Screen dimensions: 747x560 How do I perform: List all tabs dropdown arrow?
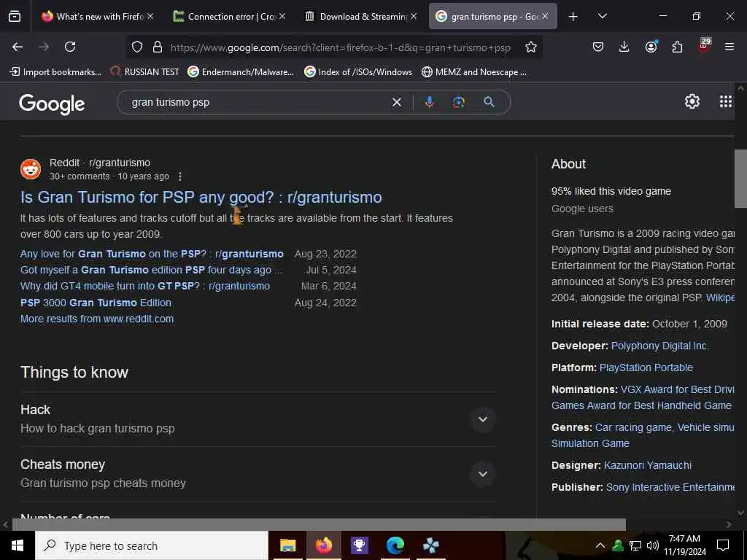click(602, 16)
